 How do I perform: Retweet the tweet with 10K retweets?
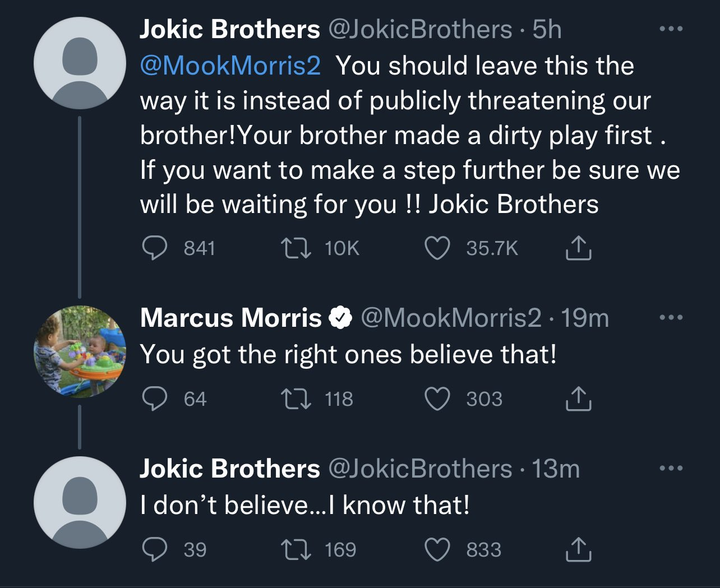tap(297, 248)
